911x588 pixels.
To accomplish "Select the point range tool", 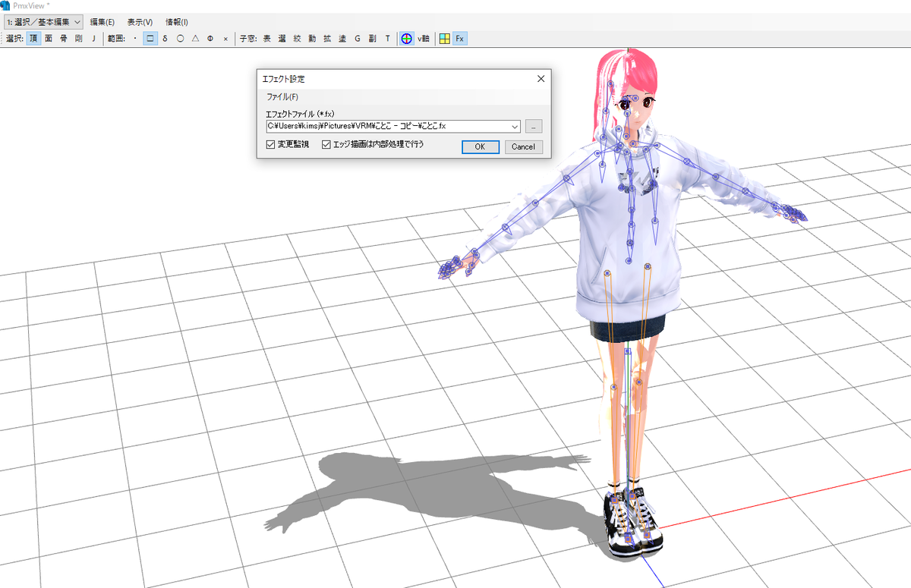I will coord(135,38).
